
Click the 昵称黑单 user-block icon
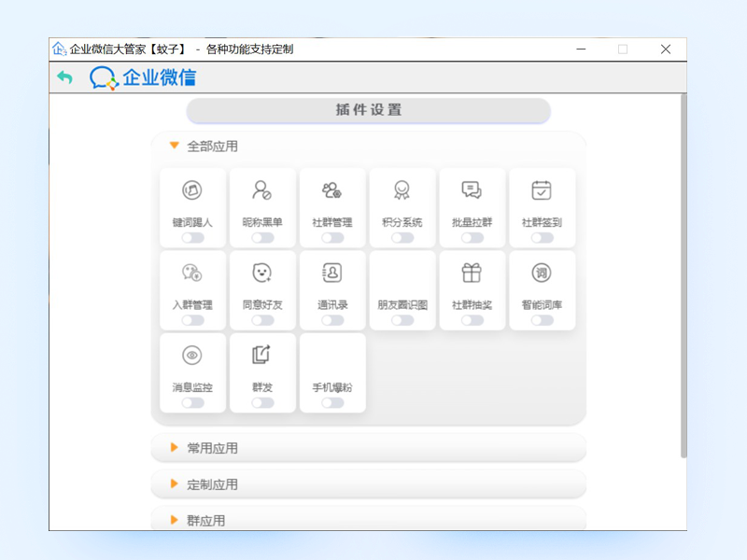262,190
